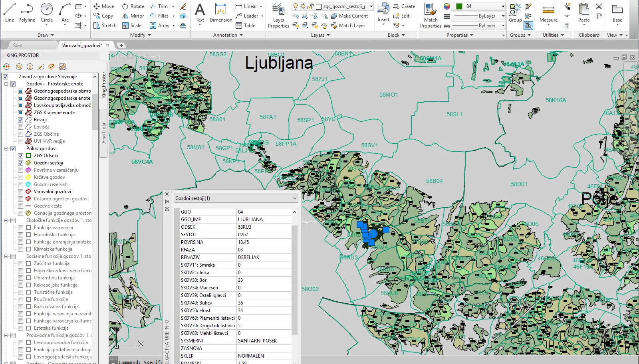The height and width of the screenshot is (364, 639).
Task: Click the green color swatch in Properties
Action: (459, 6)
